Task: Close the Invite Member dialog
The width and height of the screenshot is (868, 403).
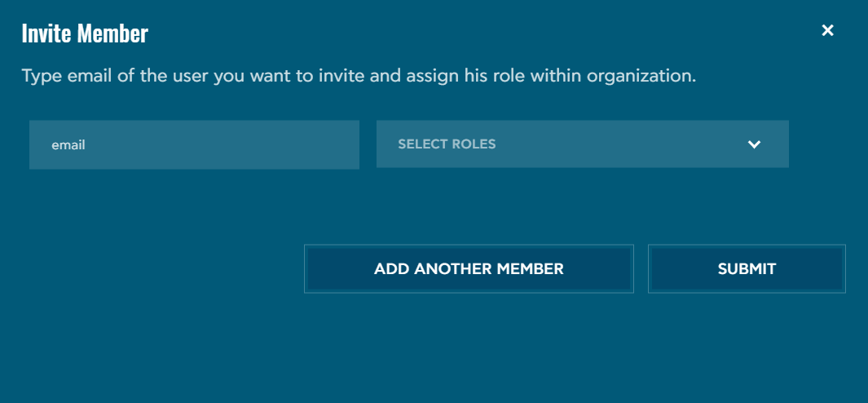Action: 828,31
